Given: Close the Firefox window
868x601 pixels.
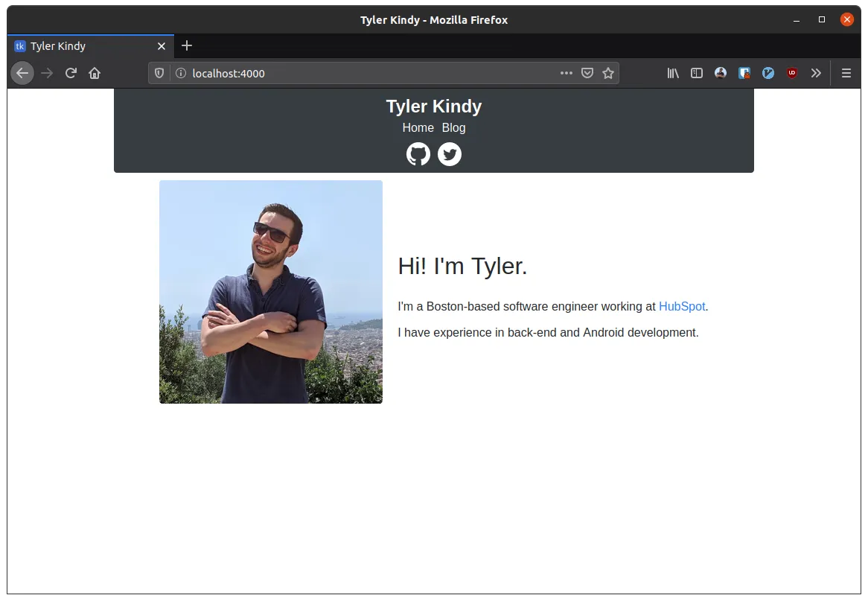Looking at the screenshot, I should point(847,20).
